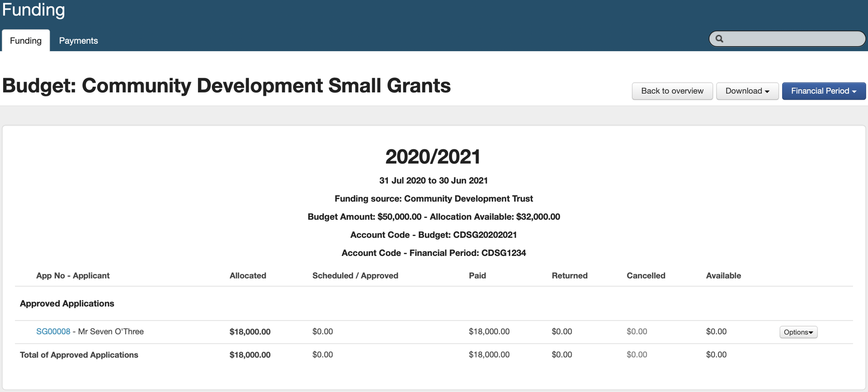Click the Returned column header
Screen dimensions: 868x392
[569, 275]
